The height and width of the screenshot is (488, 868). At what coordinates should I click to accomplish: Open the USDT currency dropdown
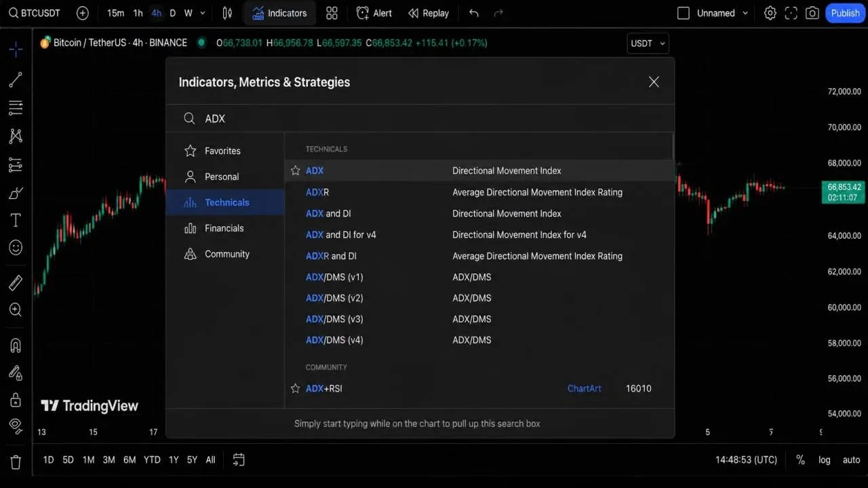648,43
